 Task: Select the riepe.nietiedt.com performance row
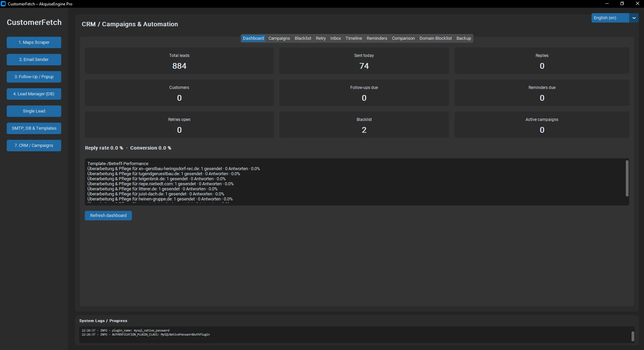[x=160, y=184]
